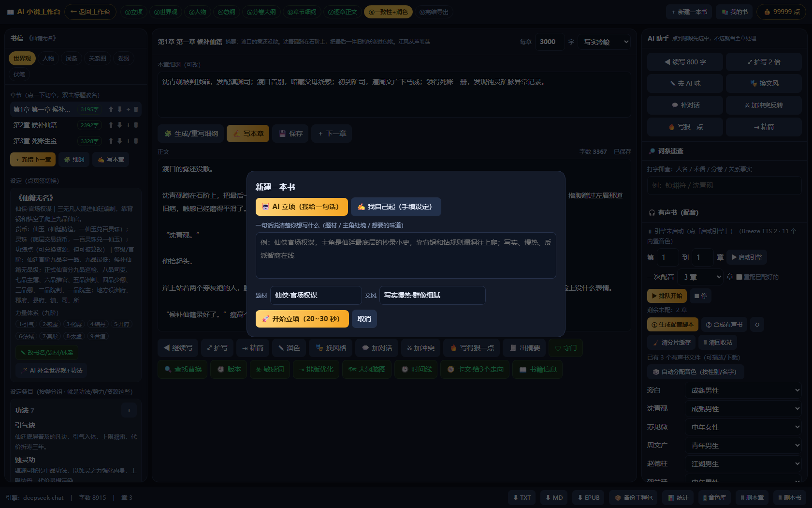Click the 返回工作台 button
The image size is (812, 508).
click(x=90, y=12)
